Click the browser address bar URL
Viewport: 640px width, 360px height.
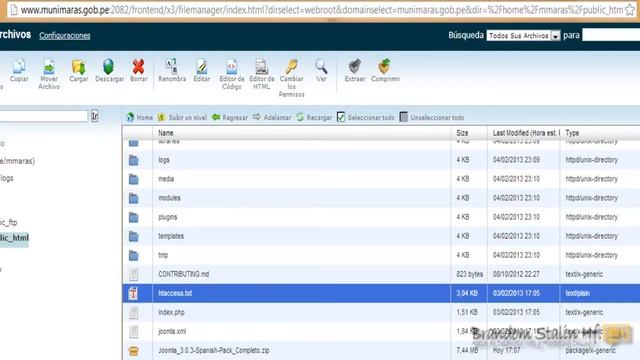pos(321,10)
